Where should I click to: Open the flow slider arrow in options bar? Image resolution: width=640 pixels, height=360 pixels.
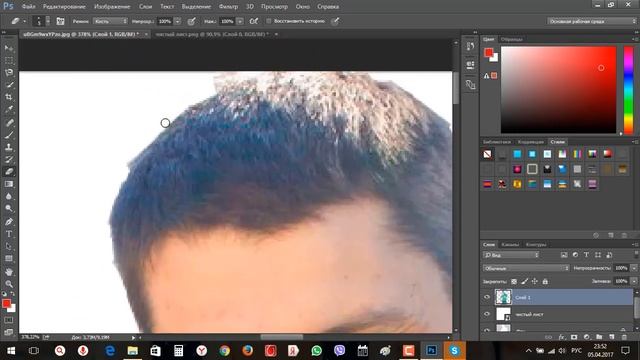240,21
